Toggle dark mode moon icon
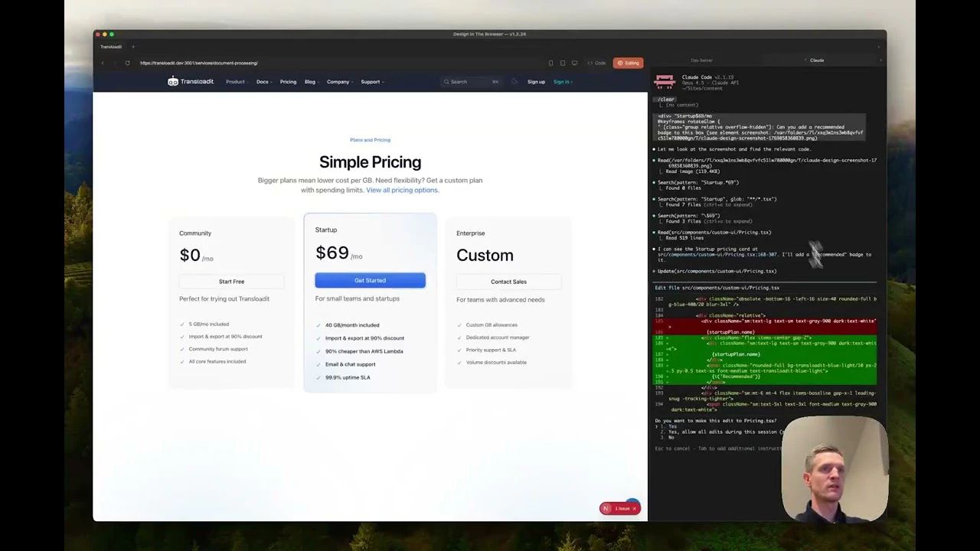This screenshot has height=551, width=980. coord(514,82)
